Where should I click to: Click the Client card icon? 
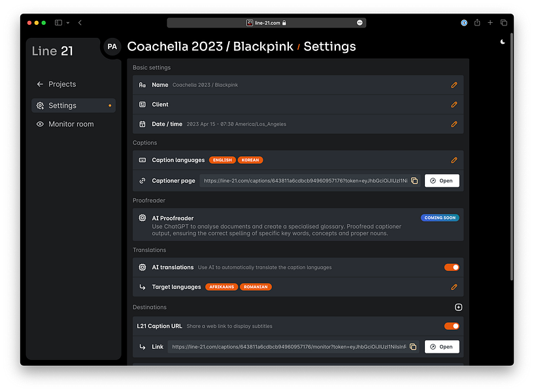pyautogui.click(x=142, y=105)
